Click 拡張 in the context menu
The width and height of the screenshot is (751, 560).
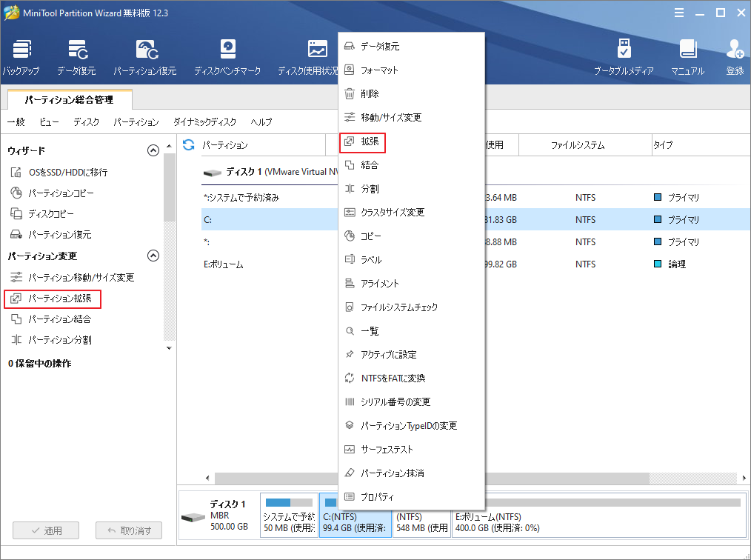412,141
